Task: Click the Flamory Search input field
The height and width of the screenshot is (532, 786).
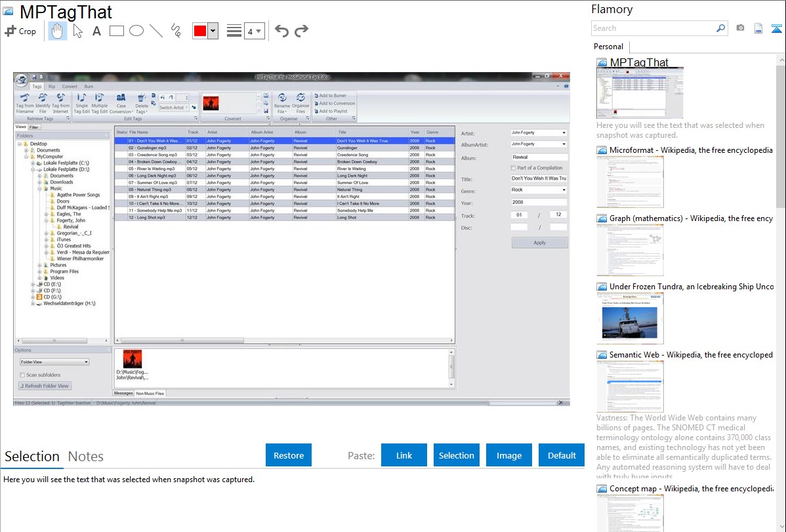Action: pos(653,28)
